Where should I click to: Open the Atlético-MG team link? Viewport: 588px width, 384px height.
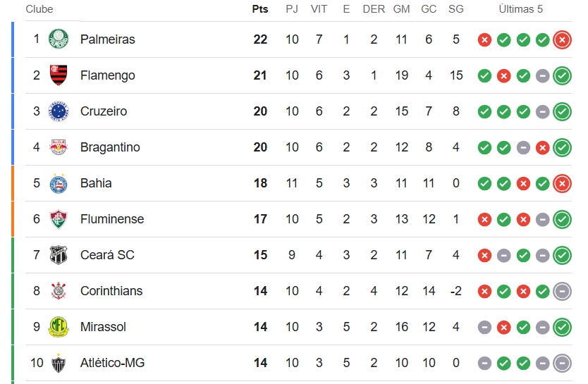click(x=112, y=363)
